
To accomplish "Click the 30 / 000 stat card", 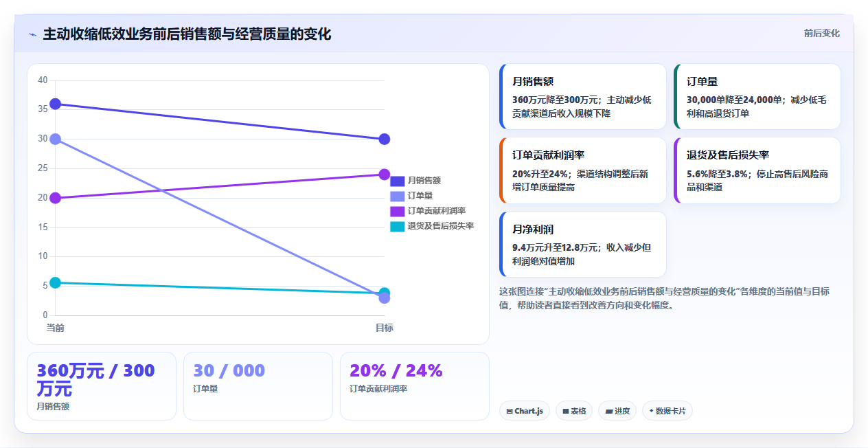I will (x=258, y=386).
